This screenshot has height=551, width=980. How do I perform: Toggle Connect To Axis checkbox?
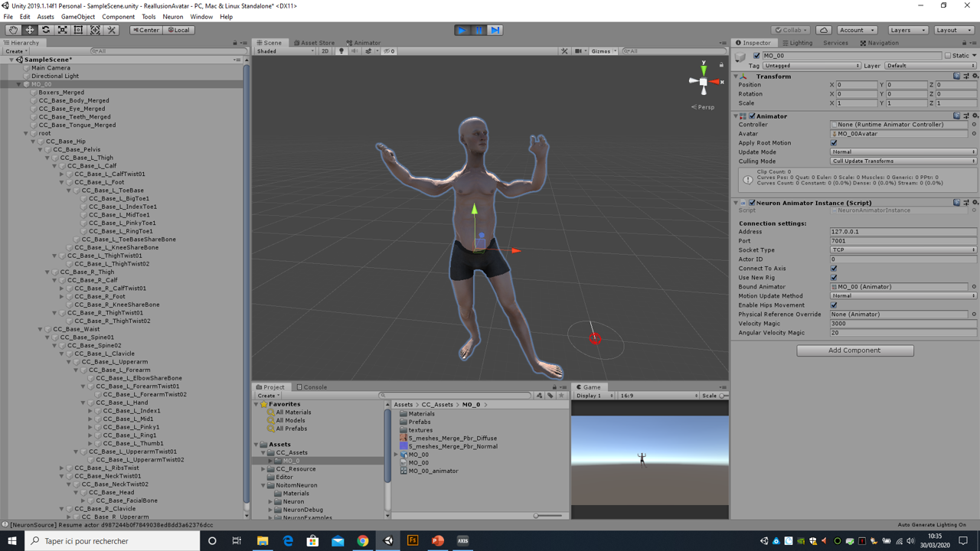point(834,269)
